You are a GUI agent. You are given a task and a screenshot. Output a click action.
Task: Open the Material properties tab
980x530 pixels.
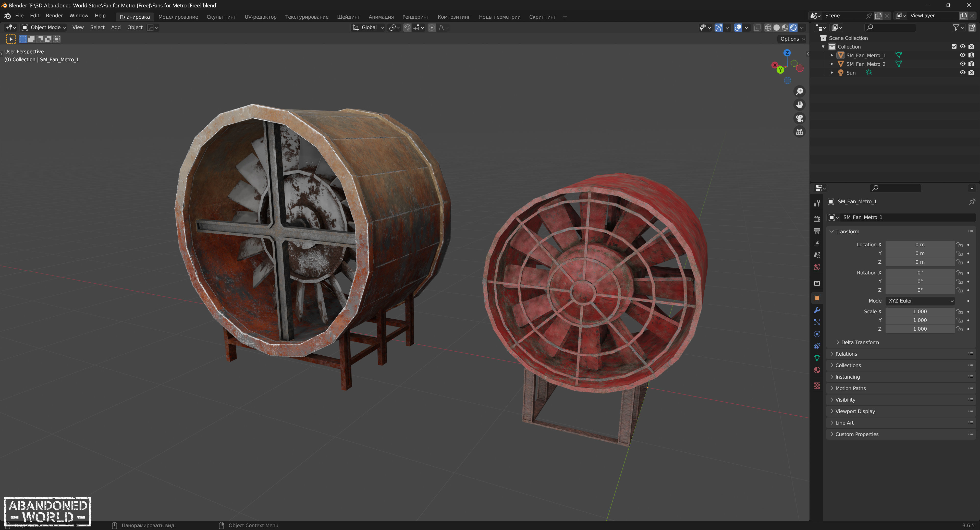(x=817, y=370)
